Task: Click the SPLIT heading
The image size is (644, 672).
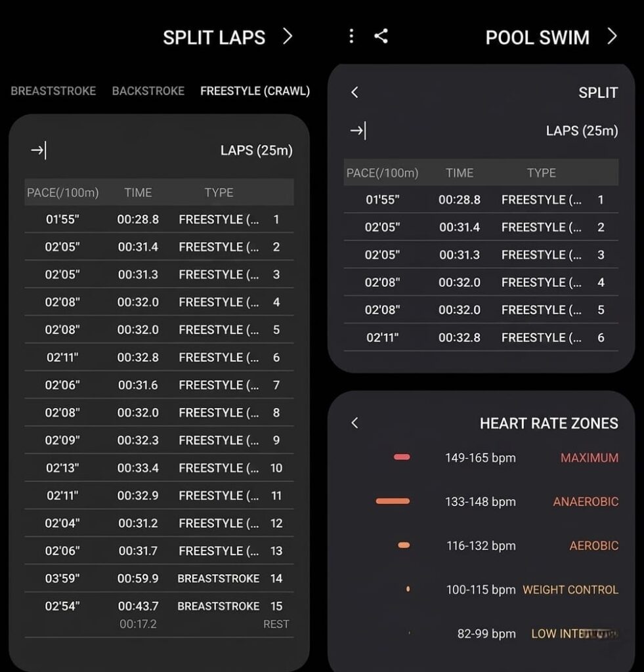Action: (598, 93)
